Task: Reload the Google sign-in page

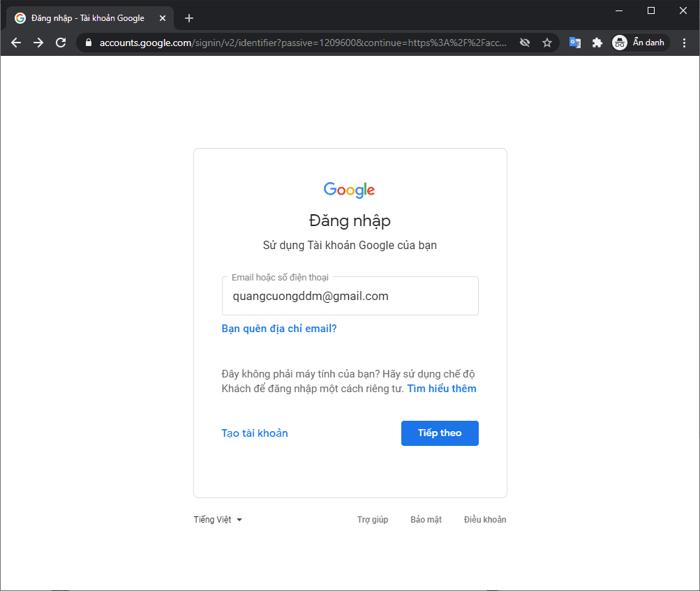Action: (61, 43)
